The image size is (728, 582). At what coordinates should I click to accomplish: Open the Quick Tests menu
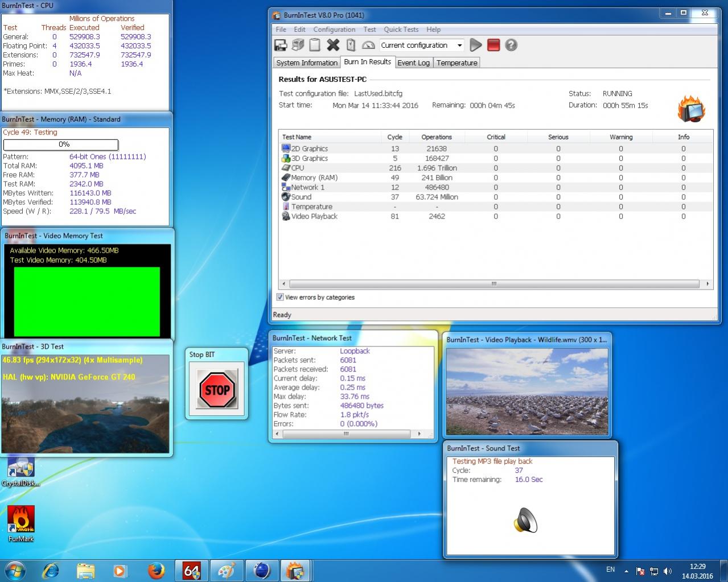click(x=401, y=30)
